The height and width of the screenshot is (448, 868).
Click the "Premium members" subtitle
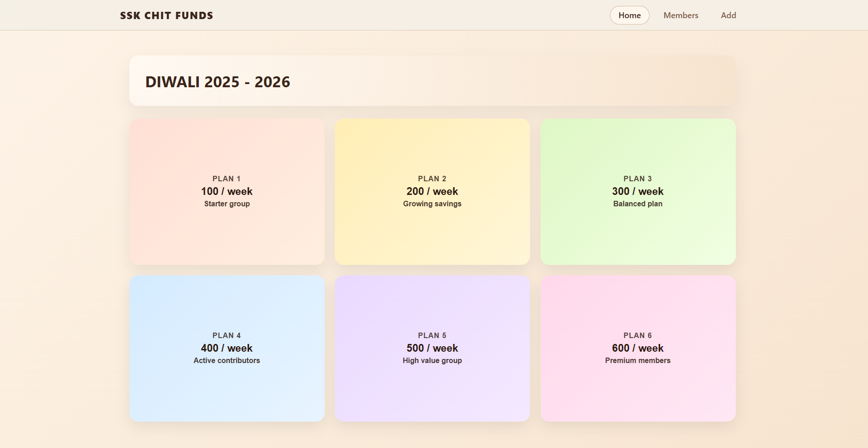click(638, 361)
